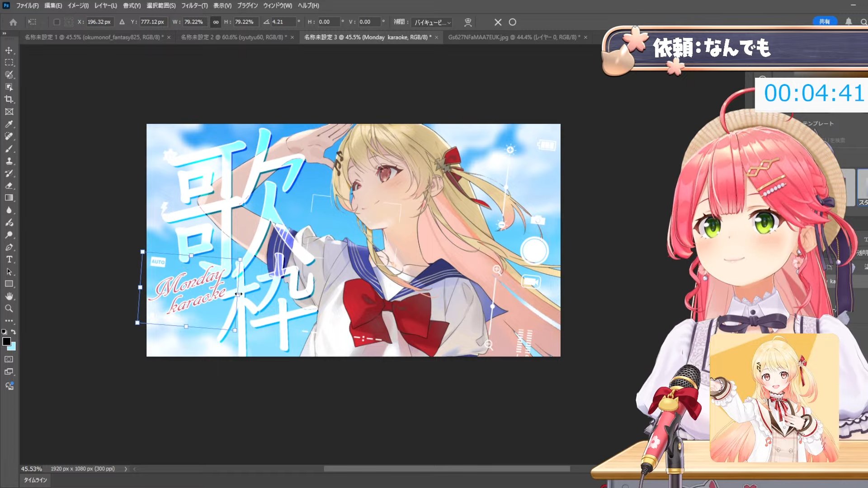Swap foreground and background colors

coord(14,332)
